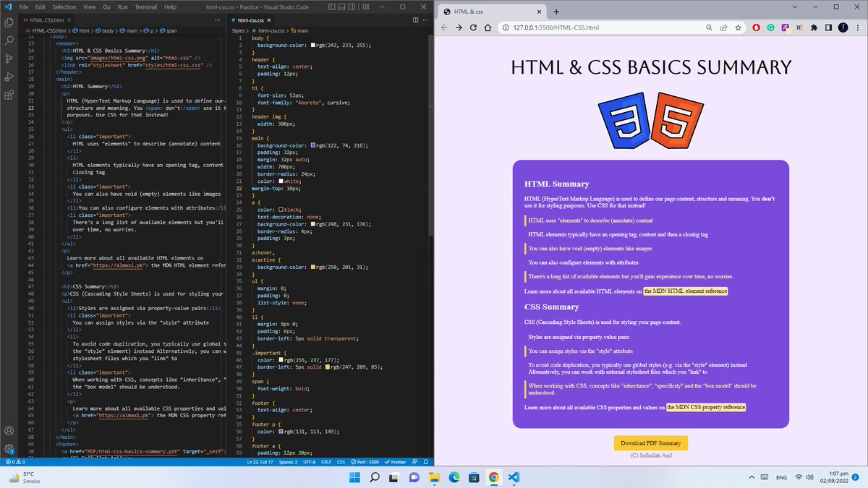Click Chrome forward arrow button
This screenshot has width=868, height=488.
[459, 27]
